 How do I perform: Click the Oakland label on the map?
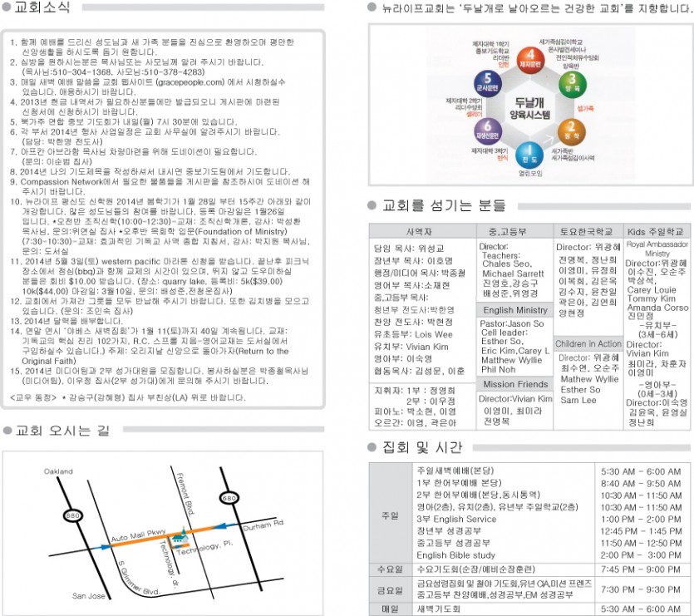point(58,471)
